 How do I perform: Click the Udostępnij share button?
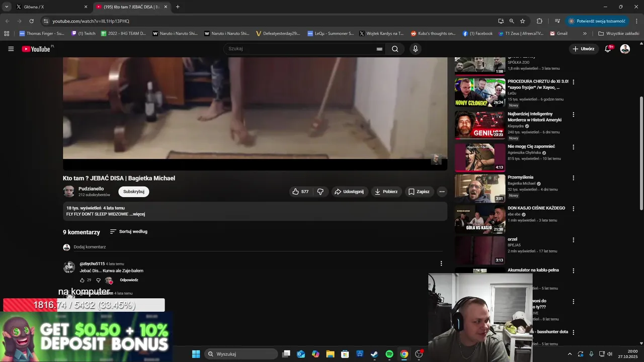coord(349,192)
